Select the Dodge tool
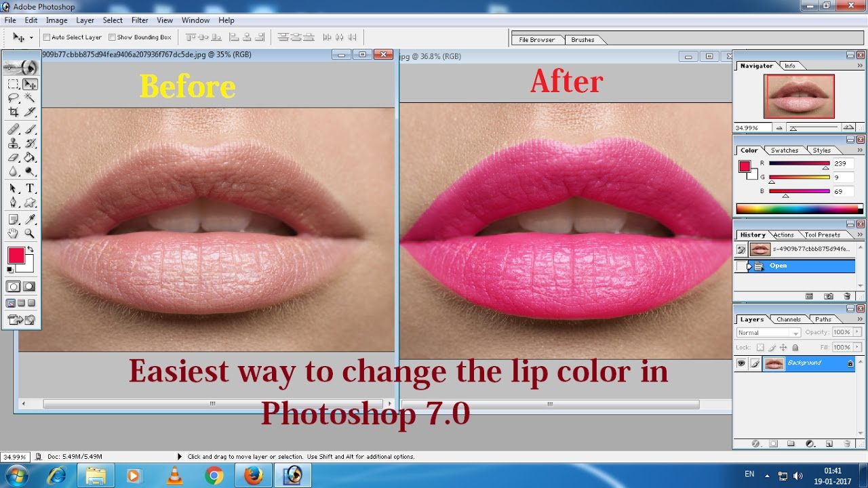The image size is (868, 488). [30, 171]
